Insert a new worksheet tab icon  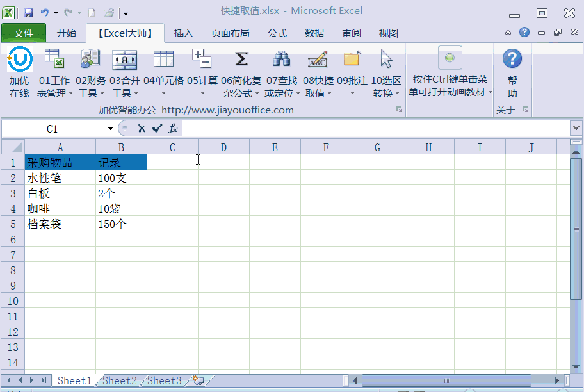coord(198,380)
